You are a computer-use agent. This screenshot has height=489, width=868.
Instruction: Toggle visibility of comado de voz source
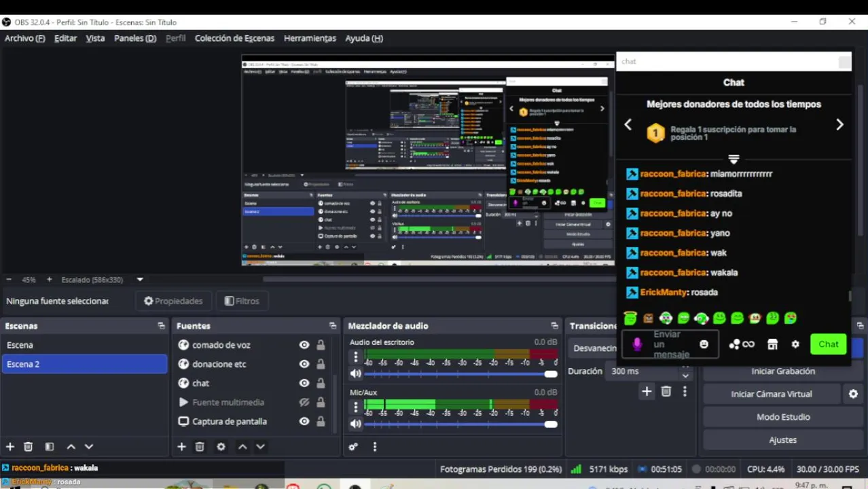304,345
